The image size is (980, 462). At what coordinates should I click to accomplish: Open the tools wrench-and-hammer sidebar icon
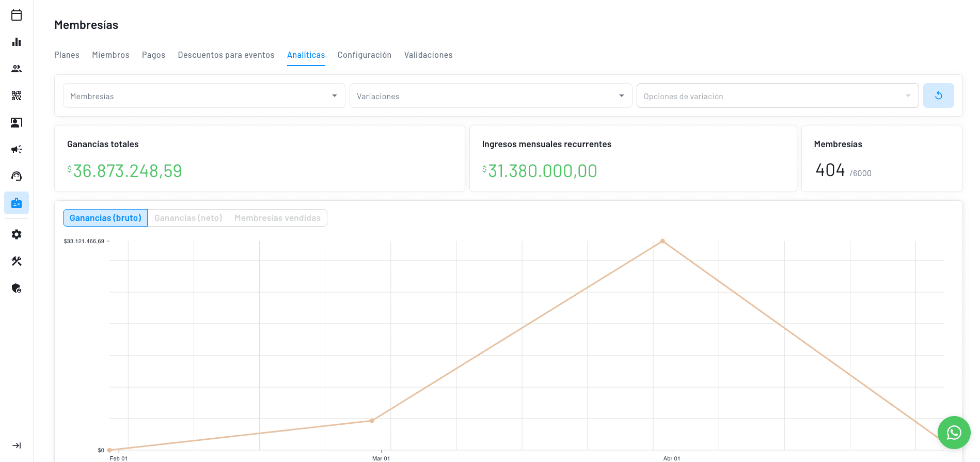pyautogui.click(x=17, y=261)
